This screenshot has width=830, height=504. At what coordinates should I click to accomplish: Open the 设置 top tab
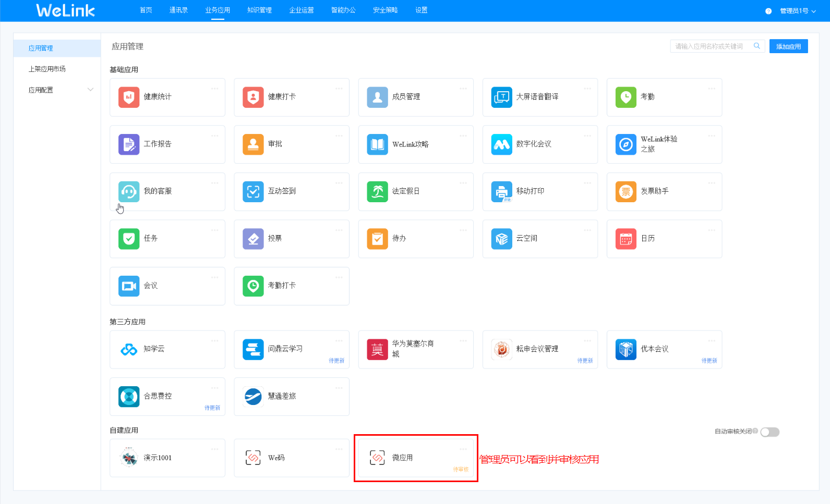(422, 10)
